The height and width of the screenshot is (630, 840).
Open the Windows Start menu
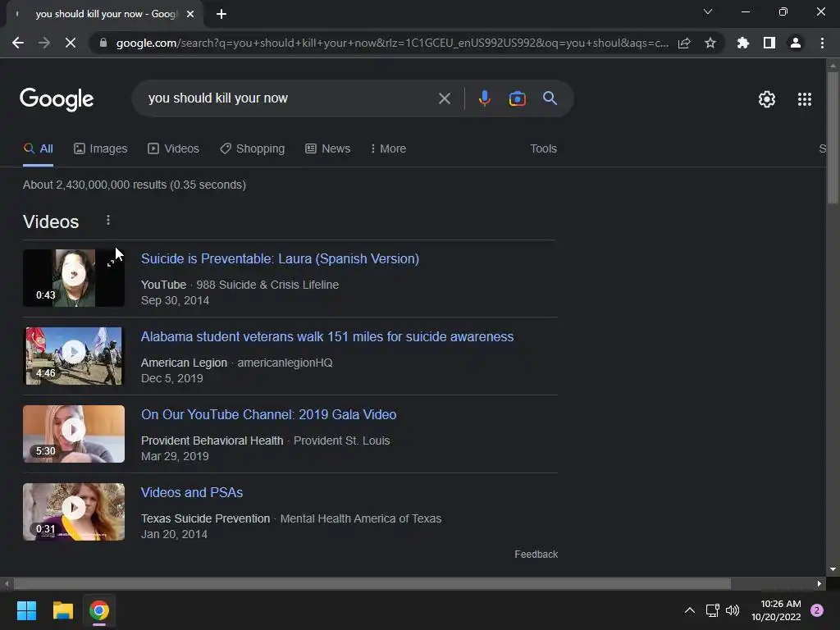pos(26,610)
